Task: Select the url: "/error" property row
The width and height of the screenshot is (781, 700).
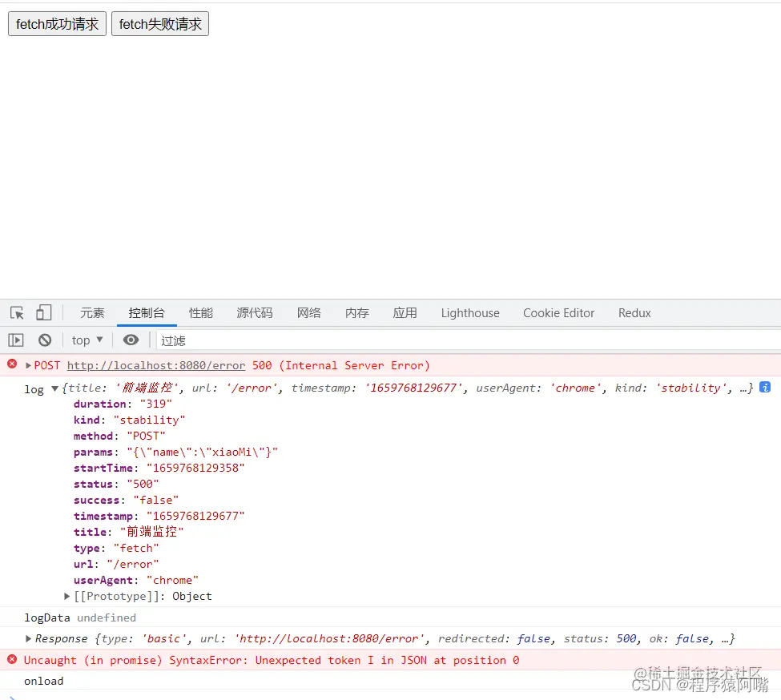Action: (116, 564)
